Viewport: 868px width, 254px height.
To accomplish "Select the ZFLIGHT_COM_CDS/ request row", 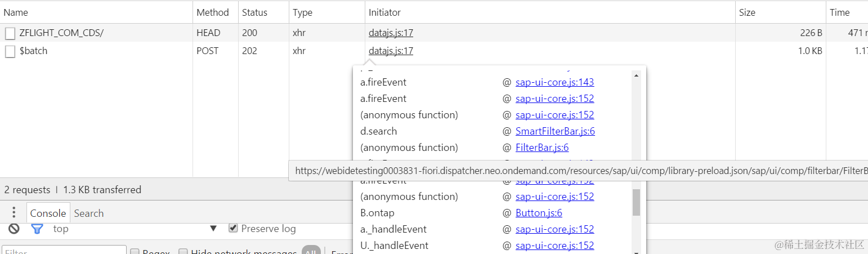I will coord(434,33).
